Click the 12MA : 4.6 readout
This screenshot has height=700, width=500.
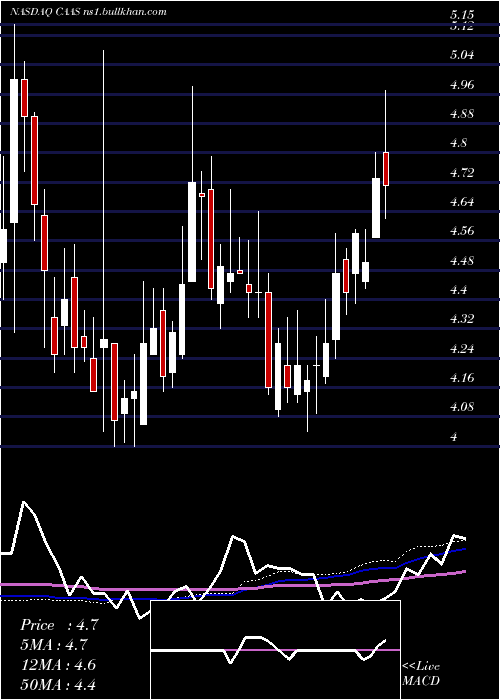[58, 664]
